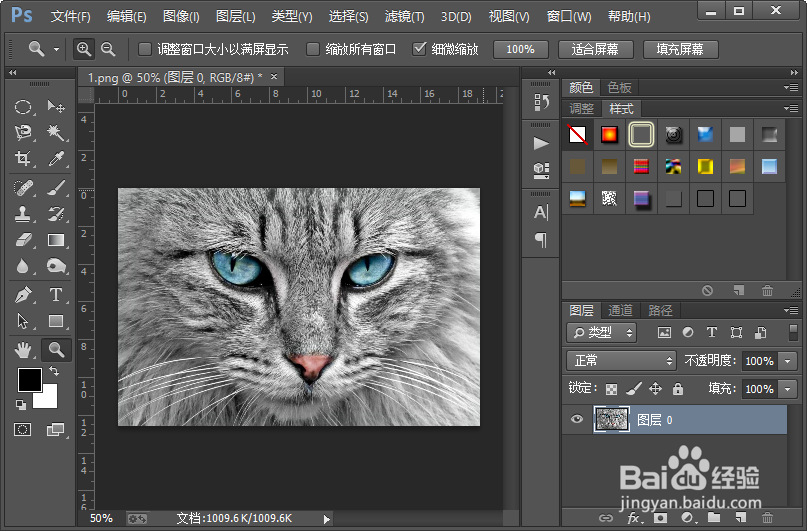Screen dimensions: 807x531
Task: Open the 类型 layer filter dropdown
Action: pyautogui.click(x=602, y=333)
